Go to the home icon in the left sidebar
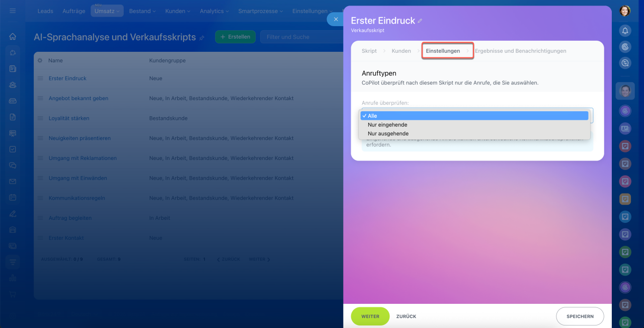Viewport: 644px width, 328px height. click(13, 37)
